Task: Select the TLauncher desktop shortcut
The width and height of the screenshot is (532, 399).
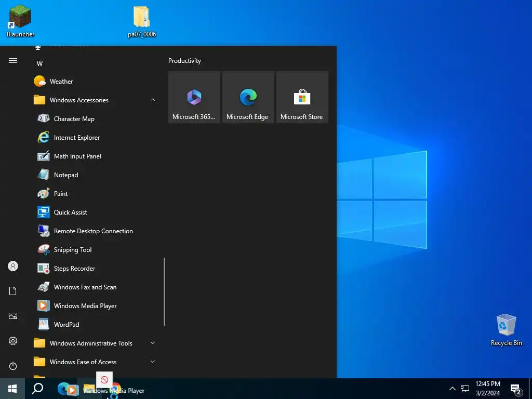Action: [x=20, y=21]
